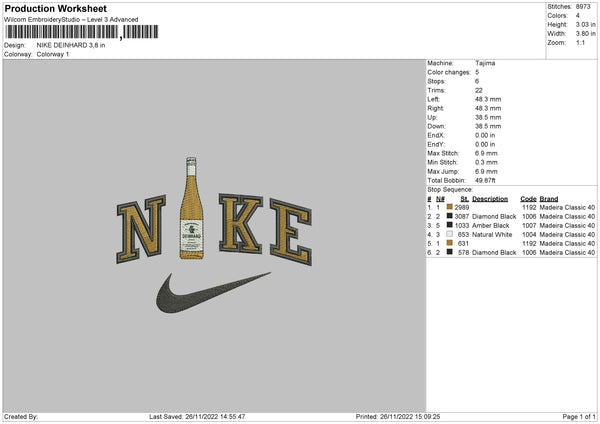Click the Code column header

tap(528, 199)
